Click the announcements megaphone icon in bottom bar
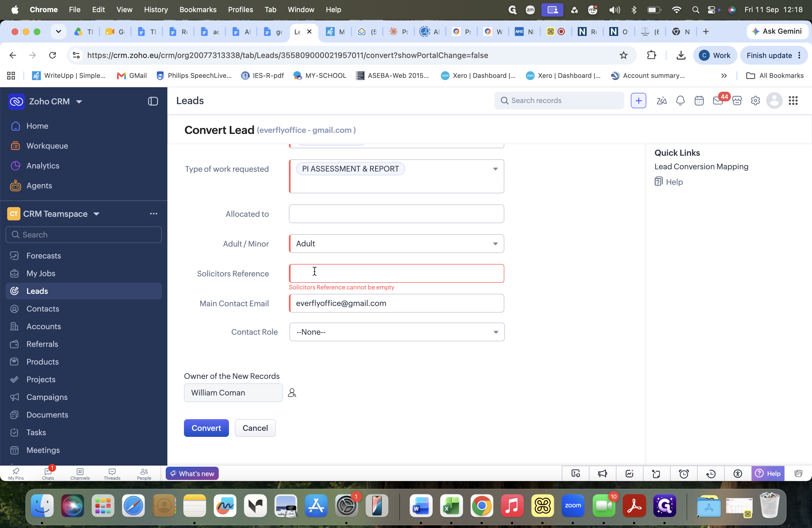The width and height of the screenshot is (812, 528). 603,473
